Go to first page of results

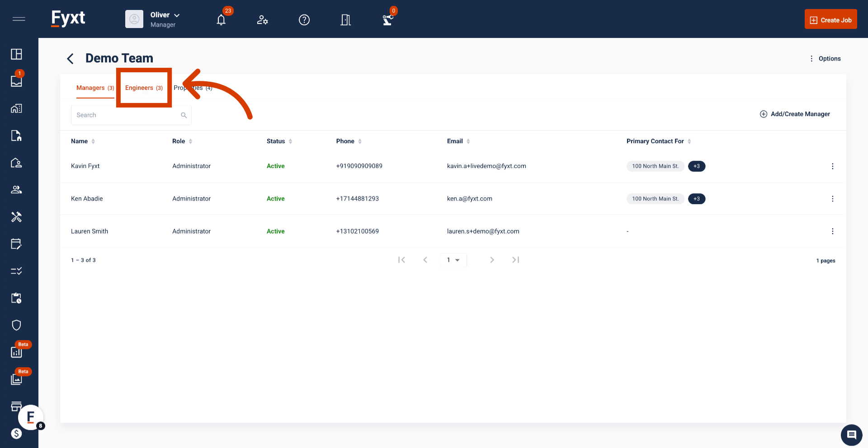(x=401, y=260)
